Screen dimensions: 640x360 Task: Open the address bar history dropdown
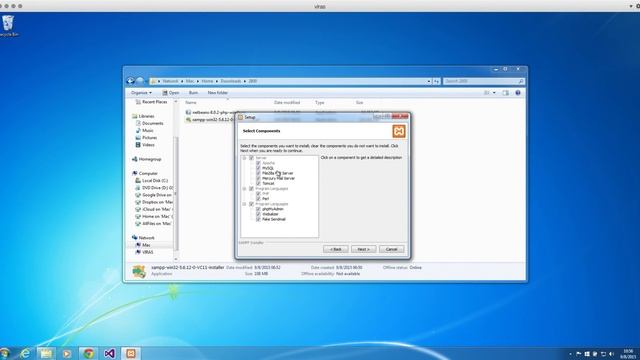tap(429, 81)
